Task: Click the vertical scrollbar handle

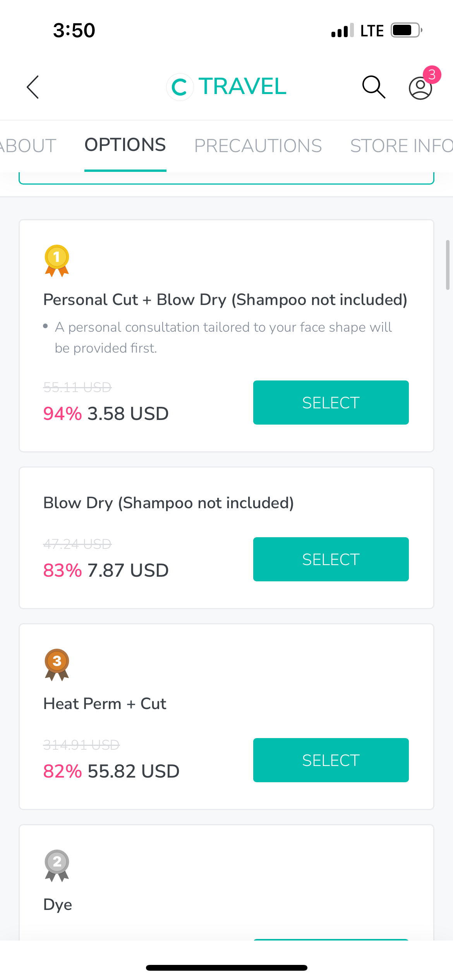Action: (448, 265)
